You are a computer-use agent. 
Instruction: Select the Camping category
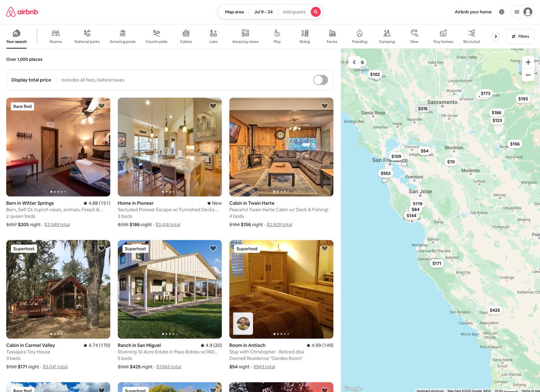tap(387, 36)
